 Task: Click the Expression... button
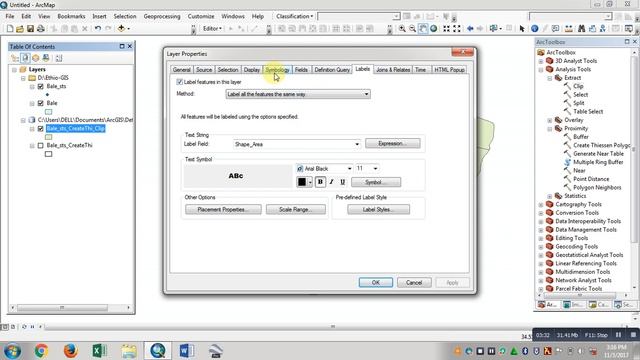tap(393, 144)
